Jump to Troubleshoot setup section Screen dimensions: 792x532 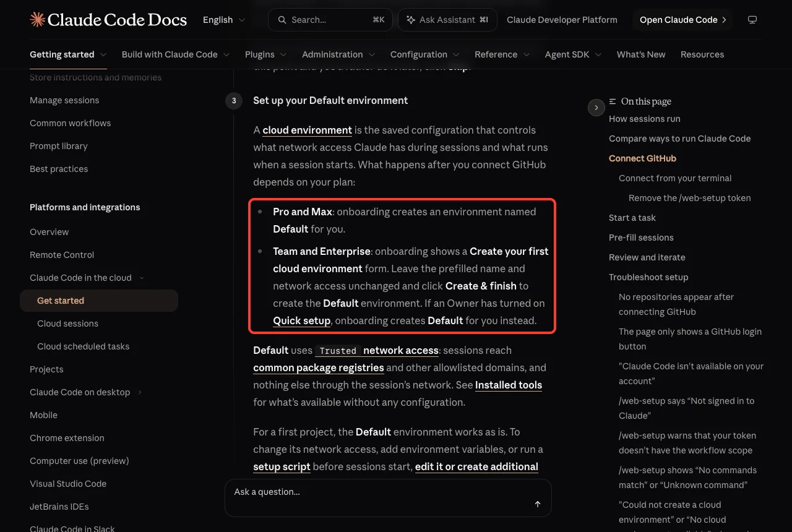[x=648, y=277]
